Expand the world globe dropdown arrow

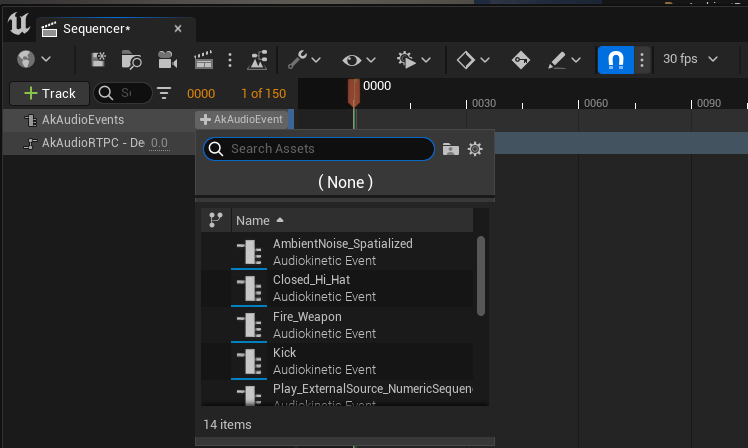(46, 60)
